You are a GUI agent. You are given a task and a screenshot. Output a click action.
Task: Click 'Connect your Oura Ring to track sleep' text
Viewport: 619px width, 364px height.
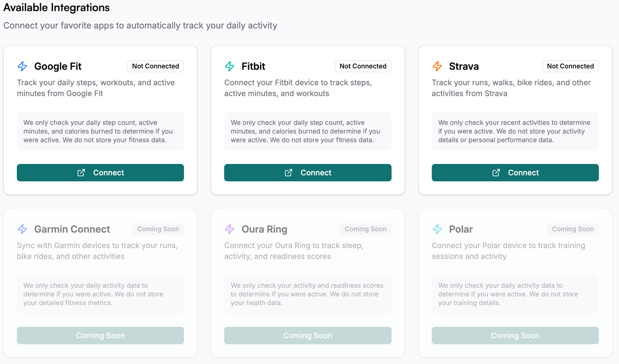point(294,251)
